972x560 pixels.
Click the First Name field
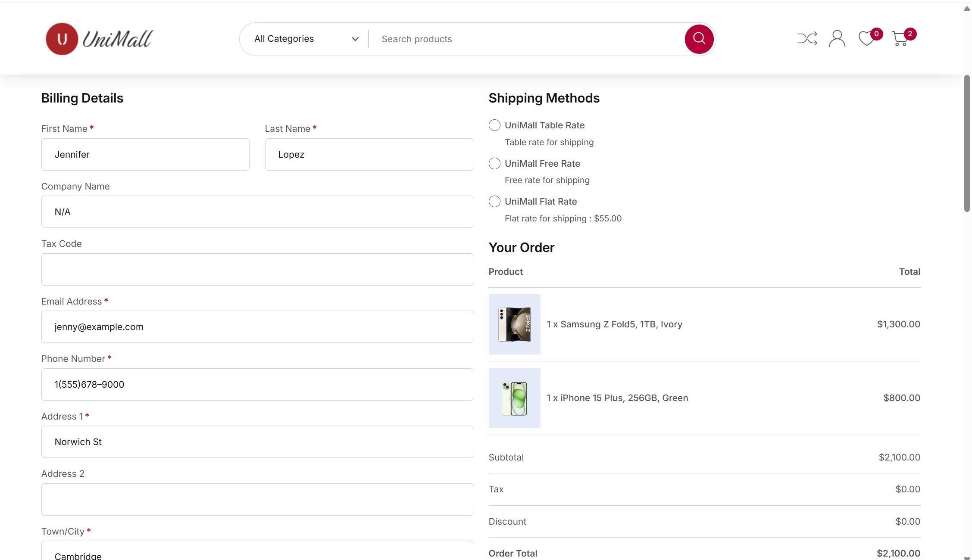point(145,154)
